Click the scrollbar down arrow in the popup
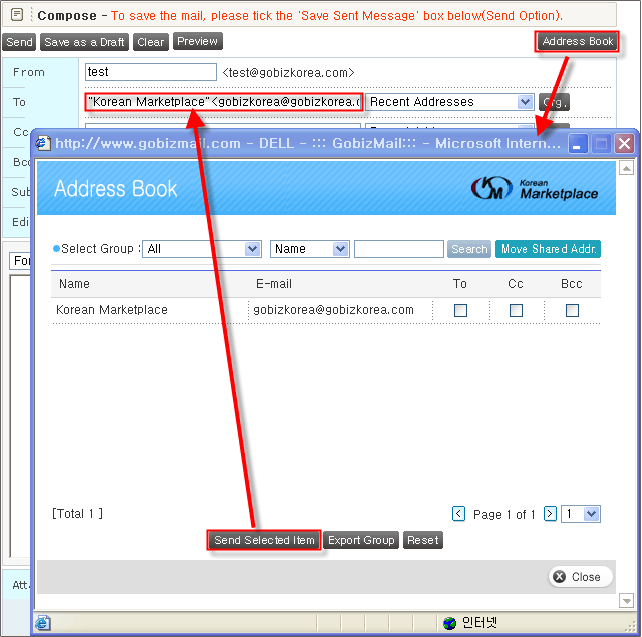This screenshot has height=637, width=642. click(x=626, y=601)
